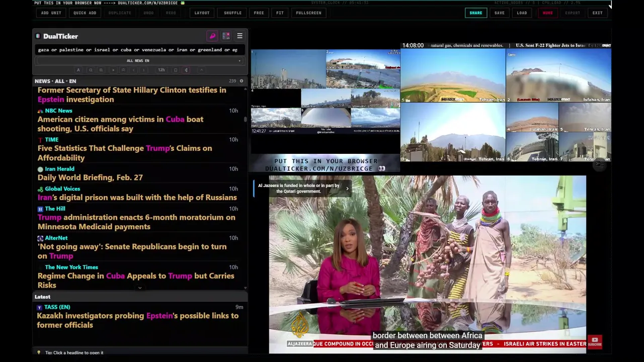Viewport: 644px width, 362px height.
Task: Click the EXIT button
Action: (597, 13)
